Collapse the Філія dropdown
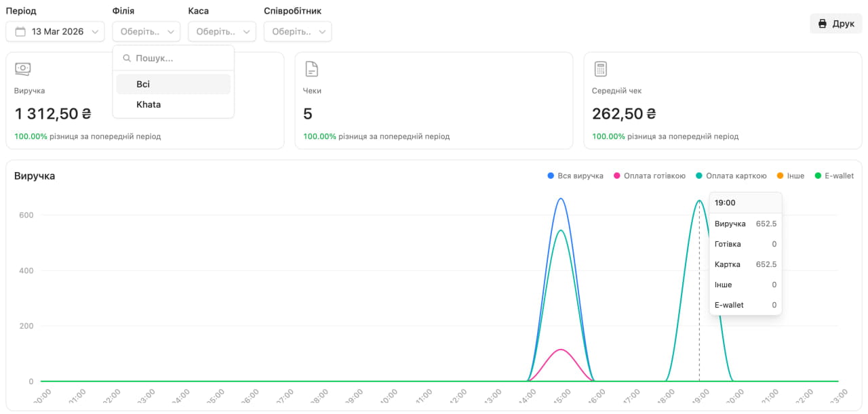 pos(146,32)
